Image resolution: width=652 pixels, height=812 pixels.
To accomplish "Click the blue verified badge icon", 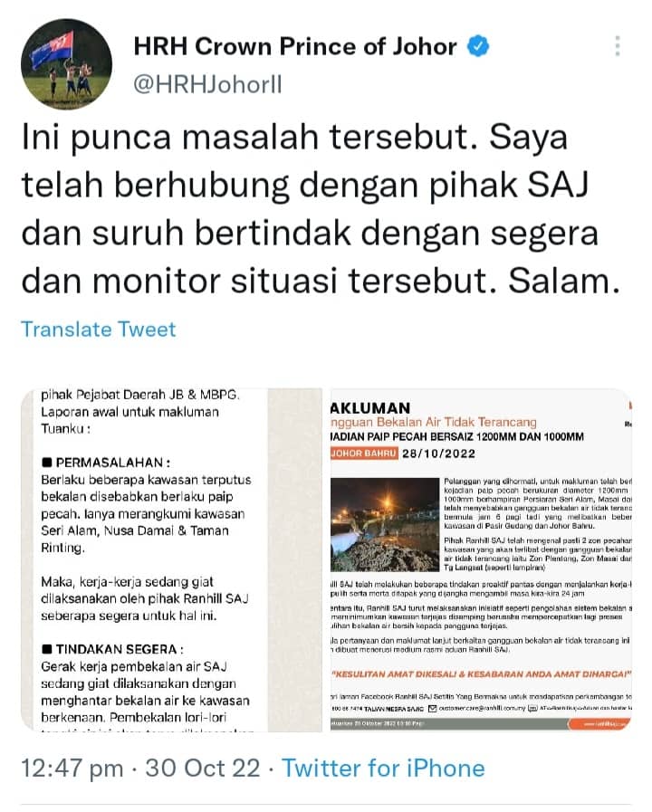I will (478, 46).
